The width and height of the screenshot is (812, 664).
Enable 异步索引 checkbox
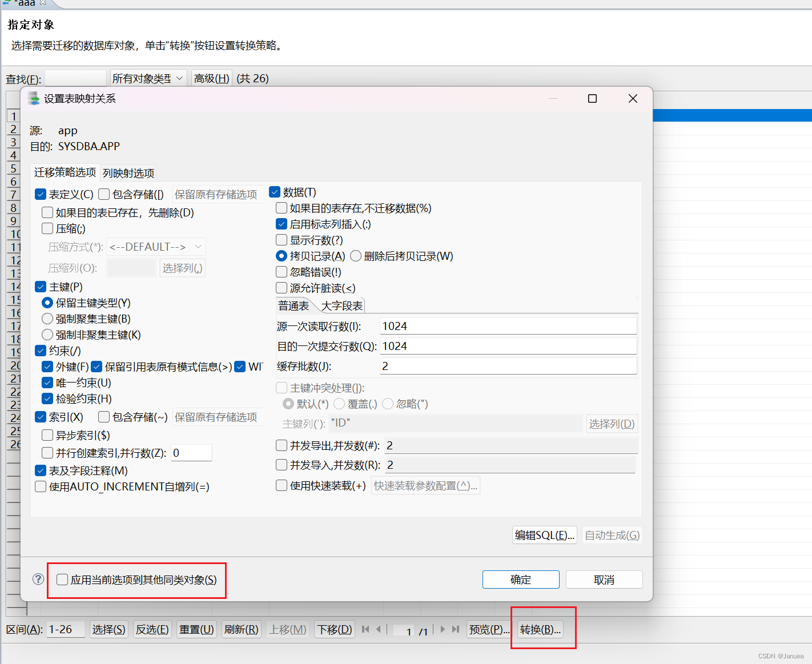point(47,435)
